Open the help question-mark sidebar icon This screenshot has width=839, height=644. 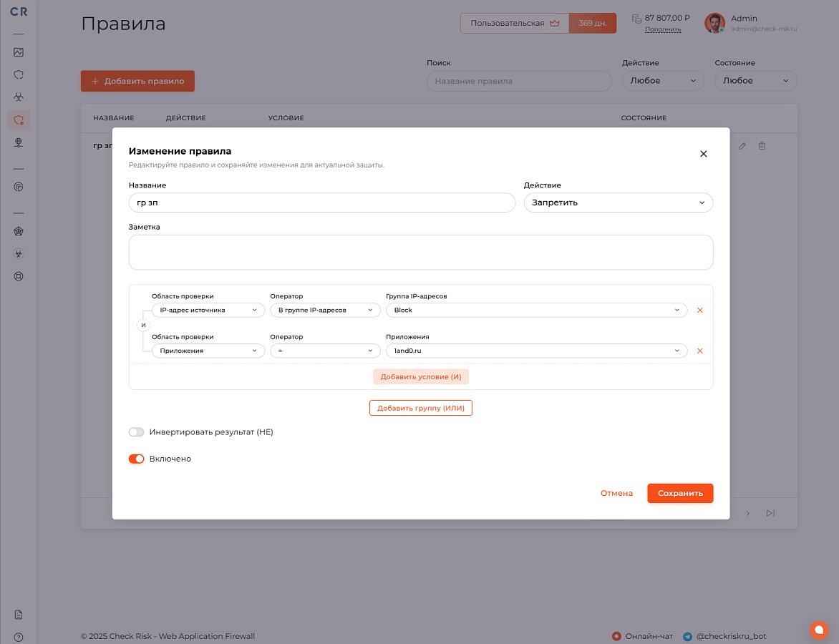(18, 637)
